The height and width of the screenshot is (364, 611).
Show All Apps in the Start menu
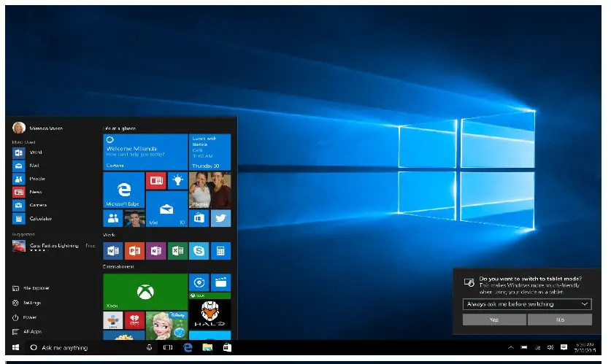click(x=27, y=332)
